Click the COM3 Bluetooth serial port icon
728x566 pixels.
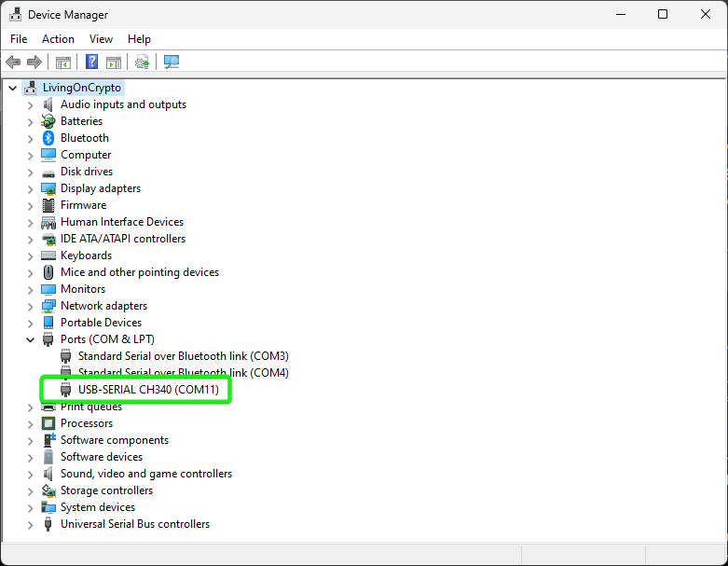pyautogui.click(x=66, y=356)
